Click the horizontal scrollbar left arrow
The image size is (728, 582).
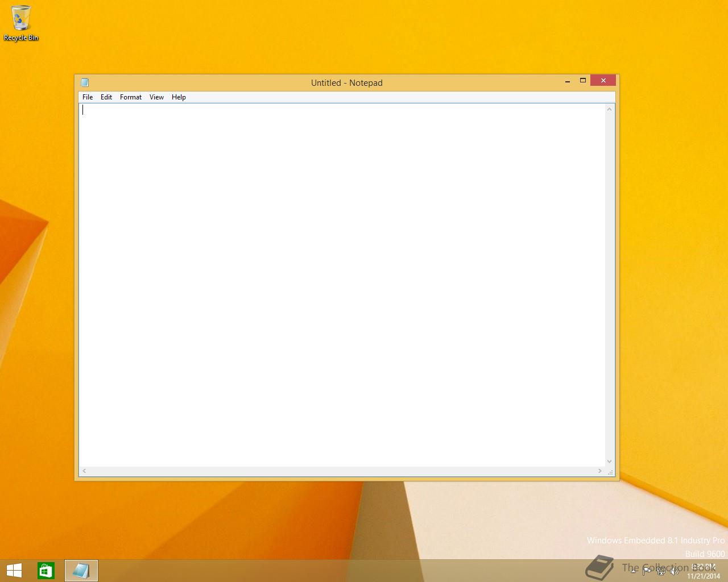pos(84,471)
